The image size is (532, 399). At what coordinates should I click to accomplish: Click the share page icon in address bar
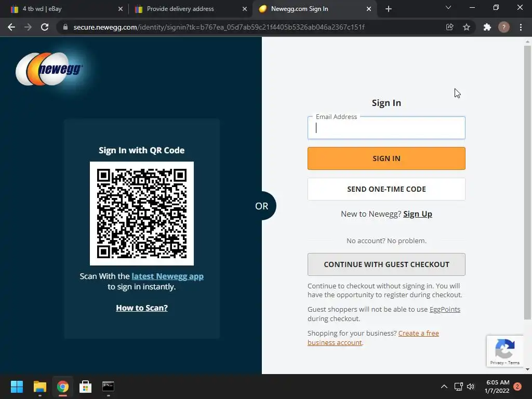click(449, 27)
